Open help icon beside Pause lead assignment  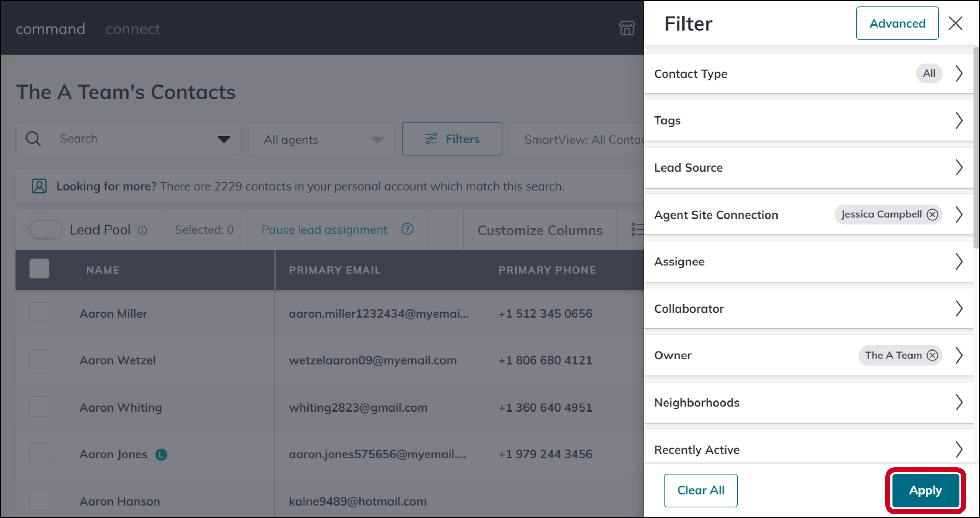[407, 229]
